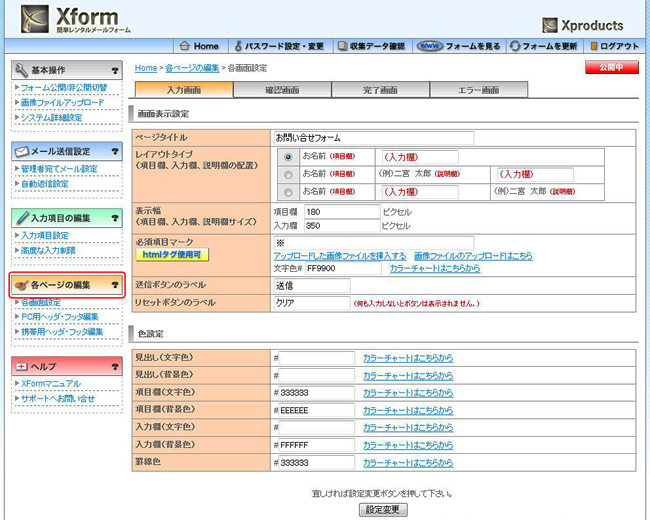The width and height of the screenshot is (650, 520).
Task: Click the 送信ボタンのラベル input field
Action: [x=312, y=285]
